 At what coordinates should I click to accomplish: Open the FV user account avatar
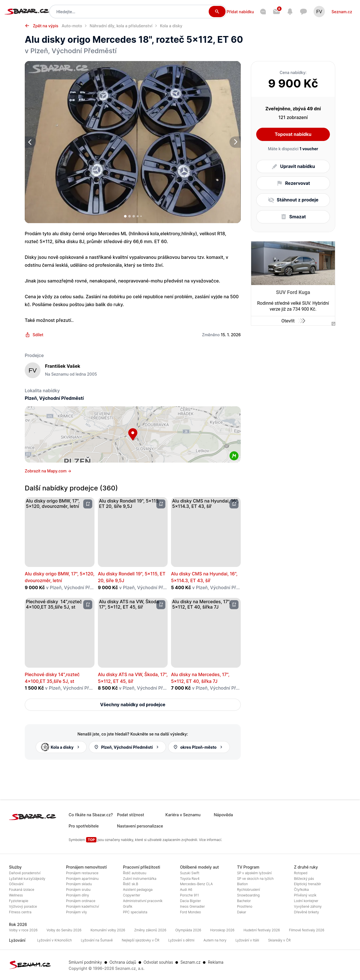pyautogui.click(x=319, y=12)
